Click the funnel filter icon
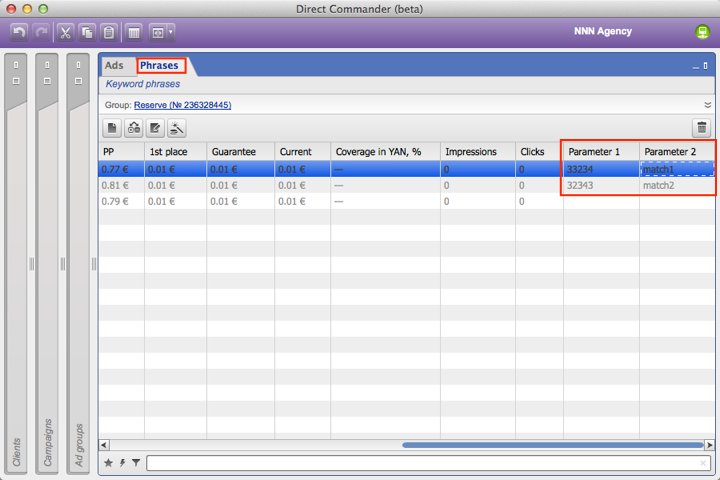The image size is (720, 480). 136,463
